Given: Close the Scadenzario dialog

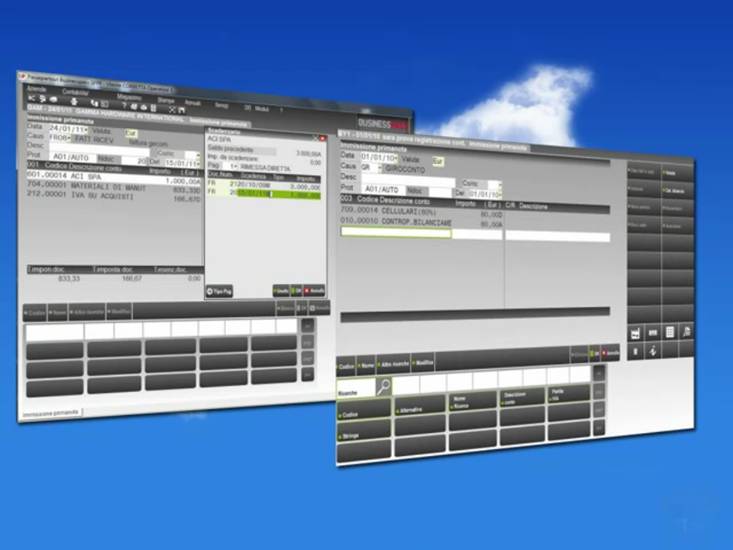Looking at the screenshot, I should 322,137.
